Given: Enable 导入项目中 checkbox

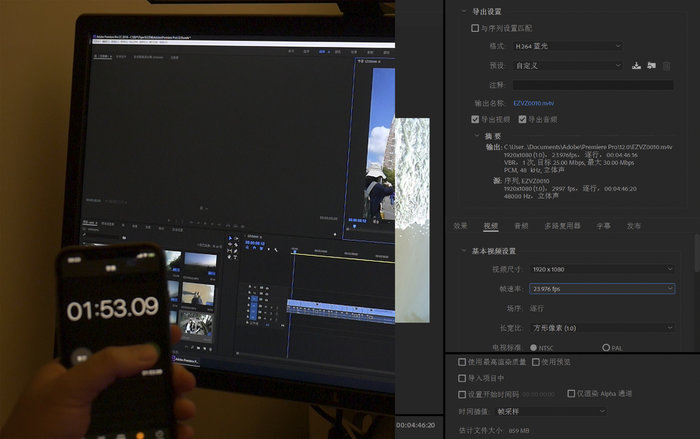Looking at the screenshot, I should click(462, 378).
